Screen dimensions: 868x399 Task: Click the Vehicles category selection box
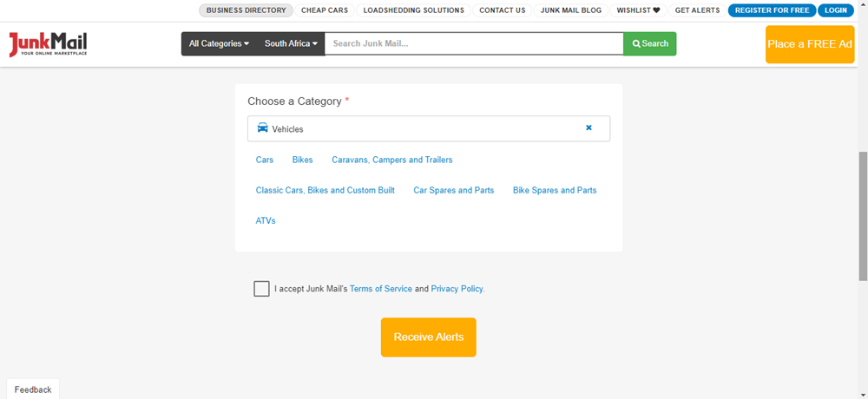[429, 128]
